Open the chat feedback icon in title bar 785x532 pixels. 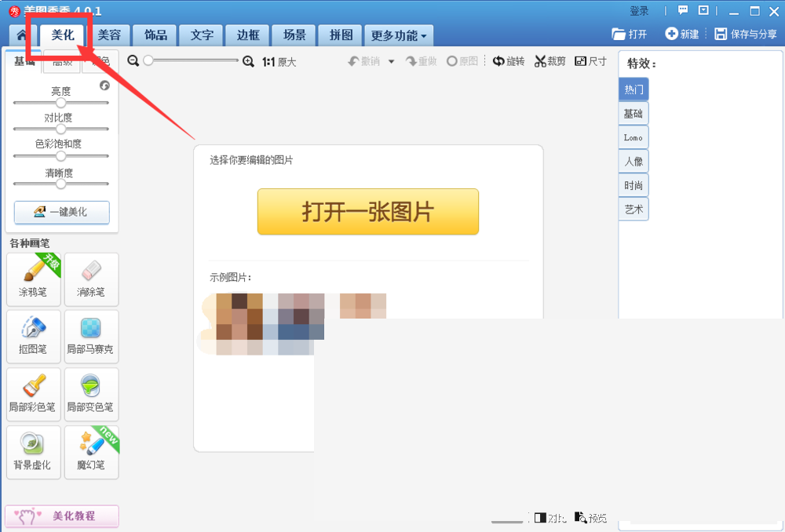pyautogui.click(x=683, y=10)
